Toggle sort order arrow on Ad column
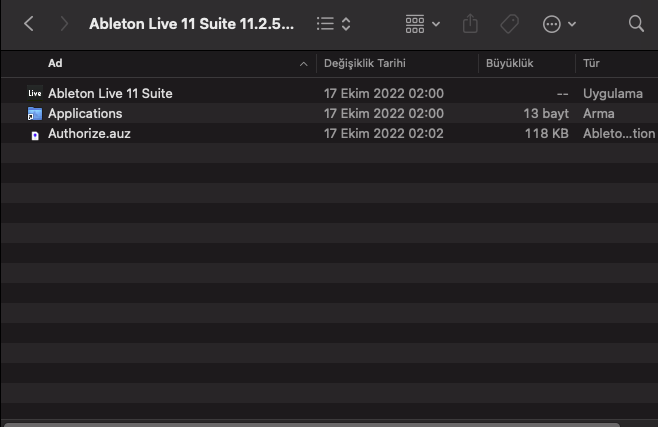Screen dimensions: 658x427 pos(304,64)
